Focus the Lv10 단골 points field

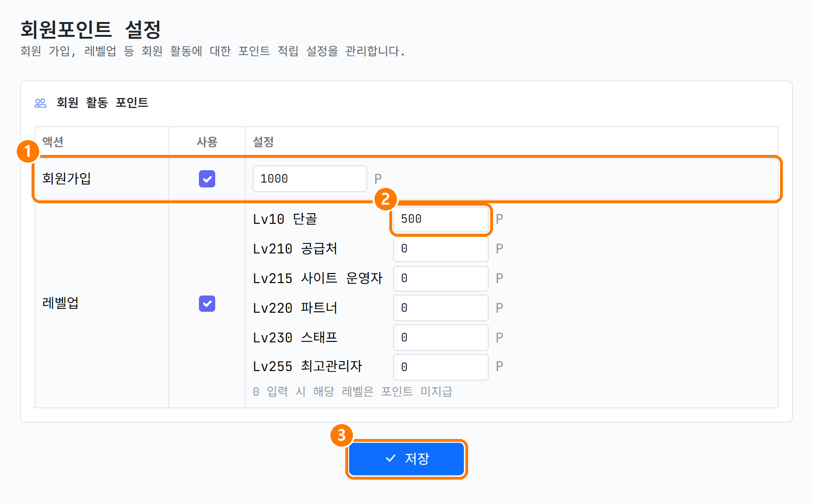click(x=441, y=219)
